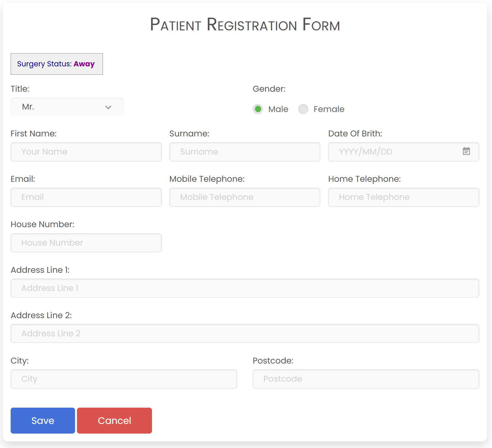Image resolution: width=492 pixels, height=448 pixels.
Task: Click the First Name: label
Action: click(34, 134)
